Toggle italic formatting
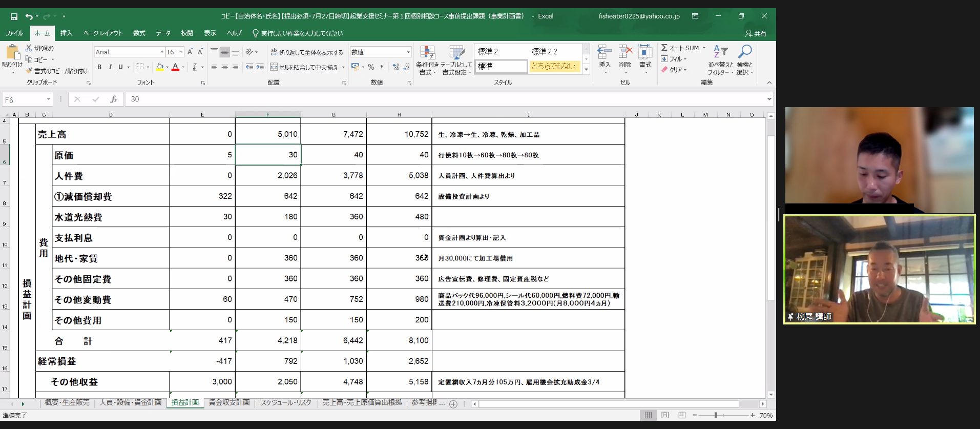The width and height of the screenshot is (980, 429). click(x=110, y=67)
